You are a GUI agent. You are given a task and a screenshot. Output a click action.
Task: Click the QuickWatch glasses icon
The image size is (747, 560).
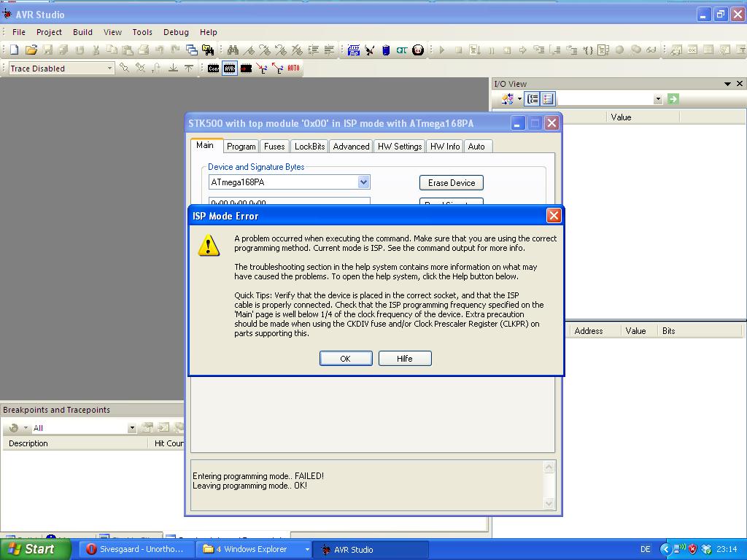pyautogui.click(x=651, y=50)
